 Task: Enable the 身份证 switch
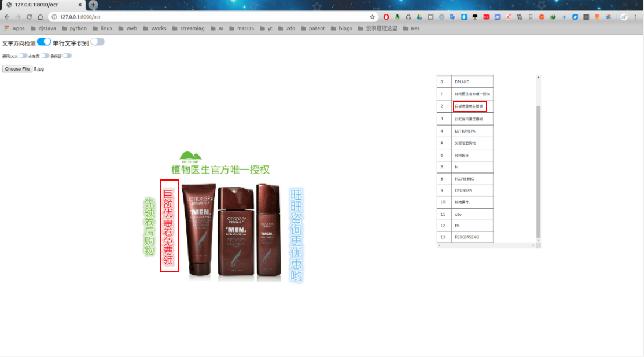[x=67, y=56]
